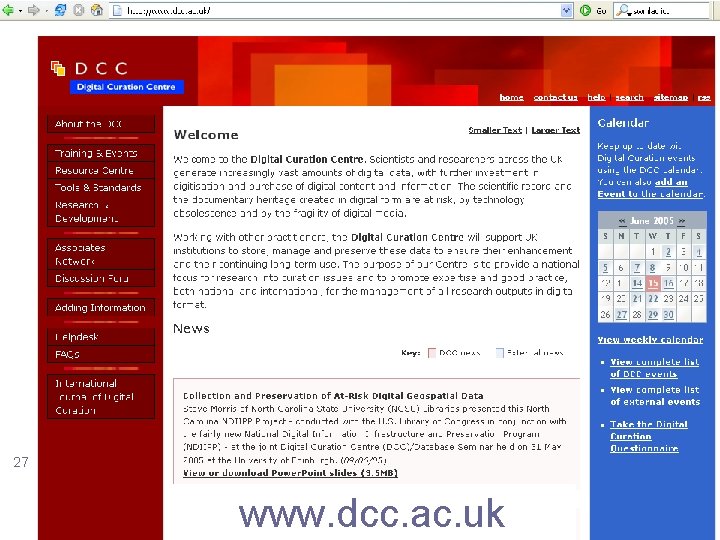Open the help link in header

(596, 97)
